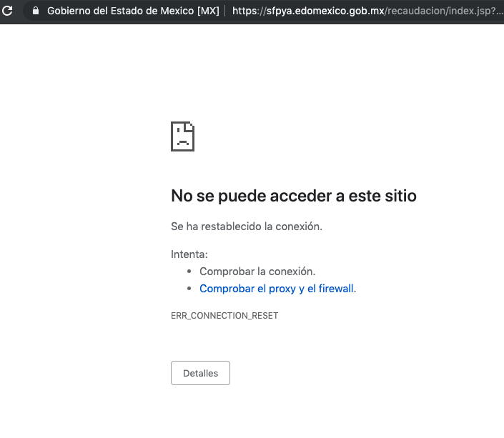The width and height of the screenshot is (504, 438).
Task: Click the padlock secure connection icon
Action: point(35,11)
